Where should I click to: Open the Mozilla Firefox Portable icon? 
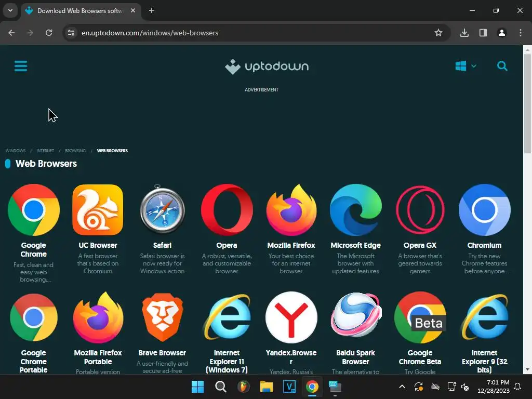point(98,317)
